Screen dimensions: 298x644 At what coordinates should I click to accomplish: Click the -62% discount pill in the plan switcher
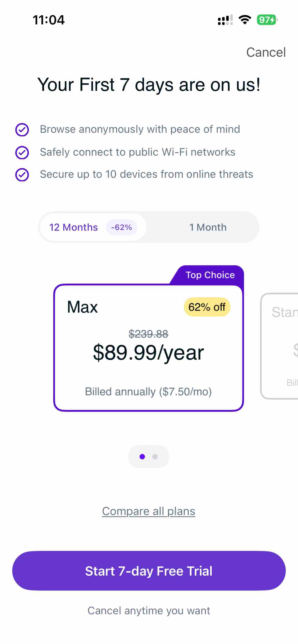[x=122, y=227]
